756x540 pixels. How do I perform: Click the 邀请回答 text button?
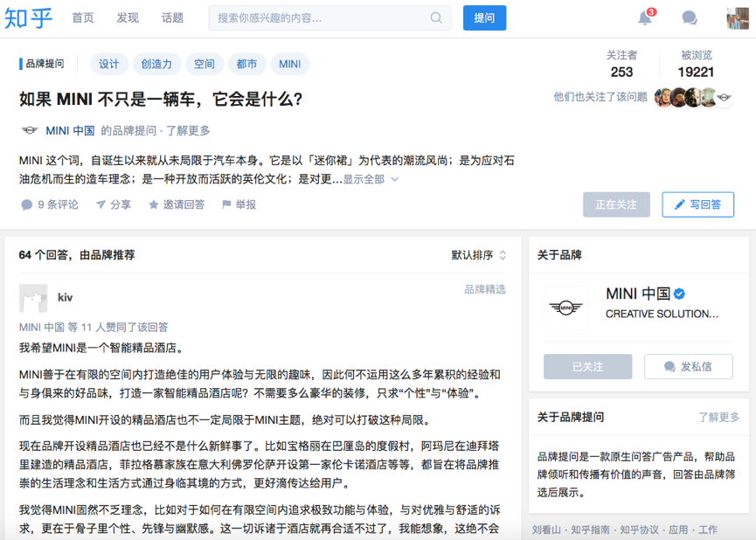[x=184, y=205]
